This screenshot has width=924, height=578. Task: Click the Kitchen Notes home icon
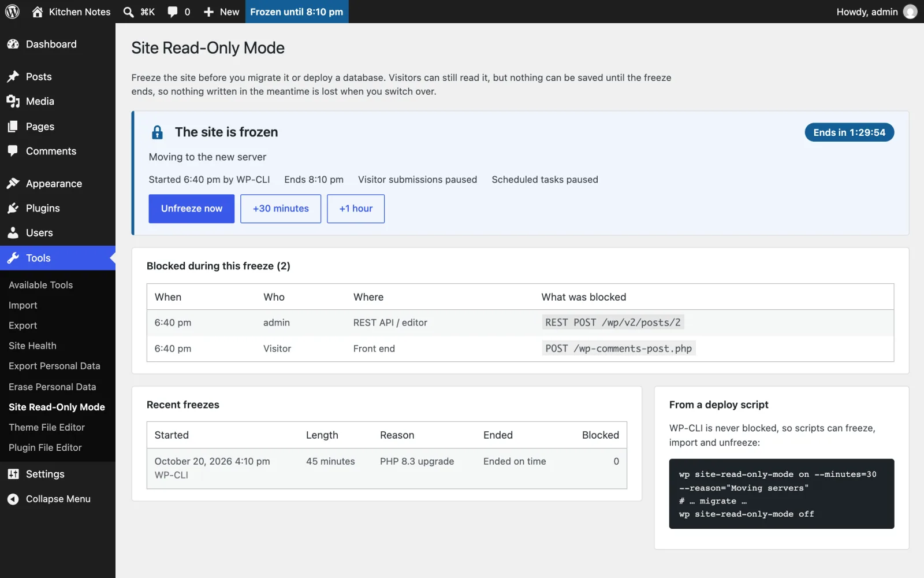point(38,12)
